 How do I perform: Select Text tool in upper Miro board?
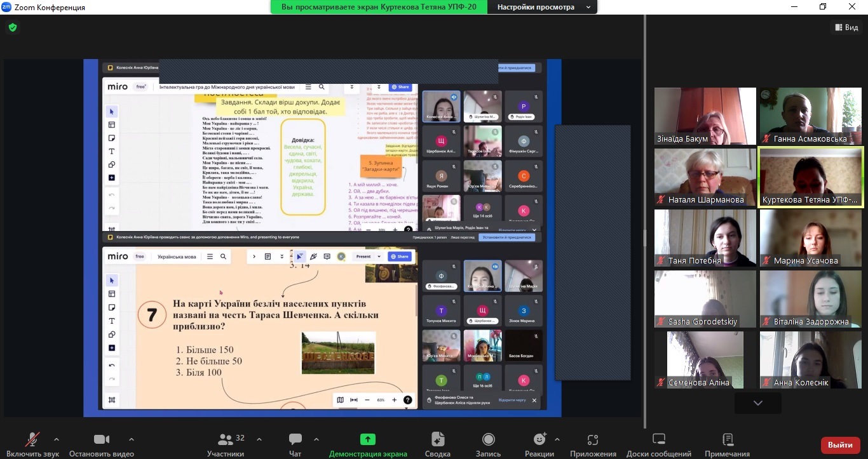click(112, 151)
